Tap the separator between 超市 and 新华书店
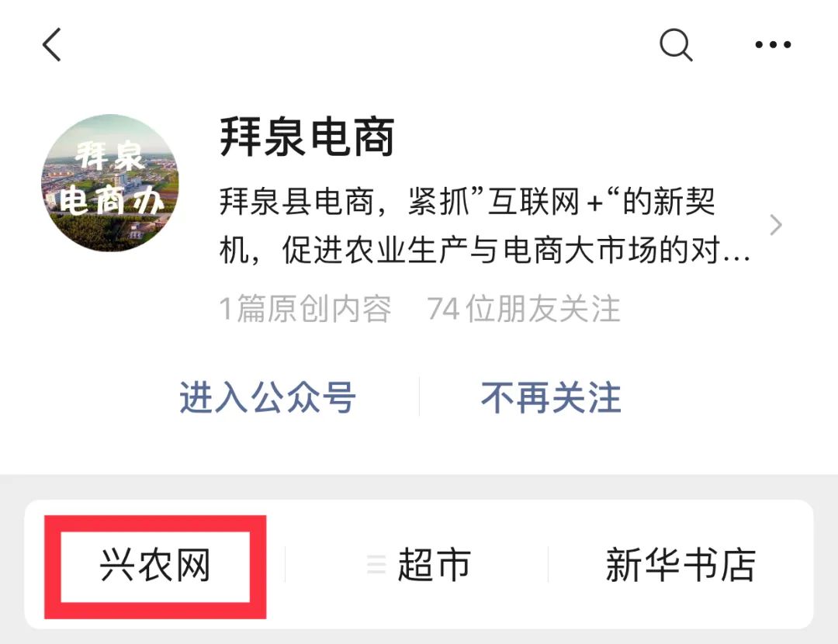 549,565
